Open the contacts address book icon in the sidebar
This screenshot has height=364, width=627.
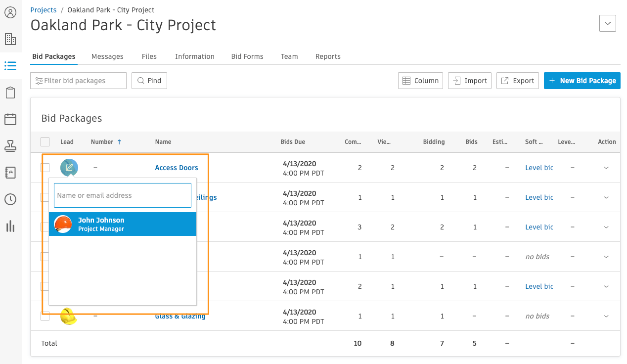pos(11,173)
